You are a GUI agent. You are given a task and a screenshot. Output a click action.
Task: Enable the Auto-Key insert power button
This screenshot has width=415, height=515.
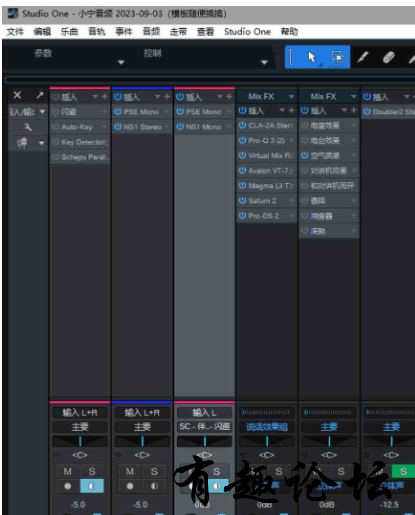click(56, 127)
